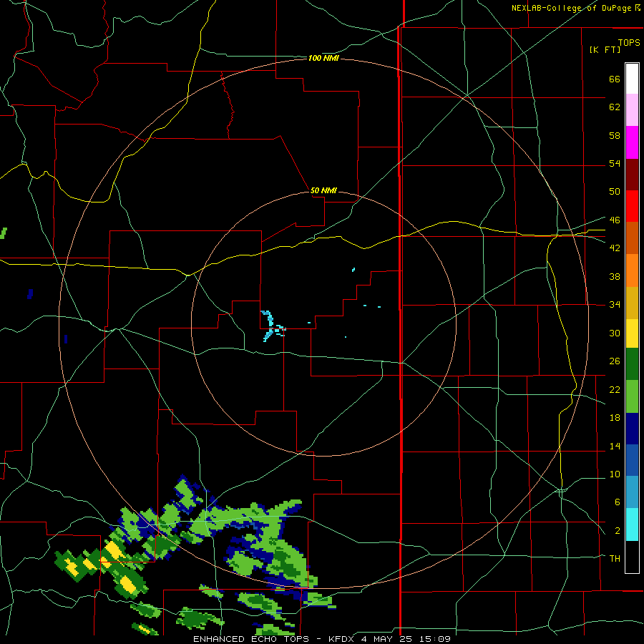Click the ENHANCED ECHO TOPS title text
Image resolution: width=644 pixels, height=644 pixels.
click(250, 639)
